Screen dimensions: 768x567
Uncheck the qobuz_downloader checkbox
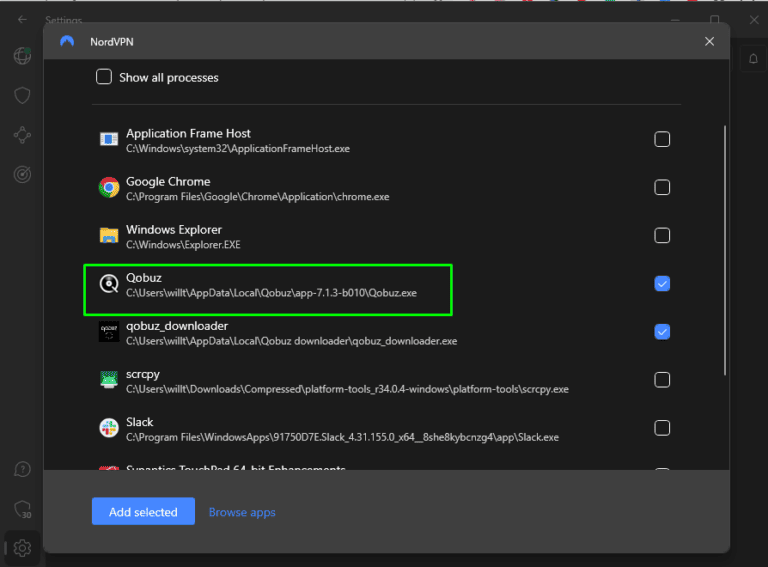click(x=662, y=332)
